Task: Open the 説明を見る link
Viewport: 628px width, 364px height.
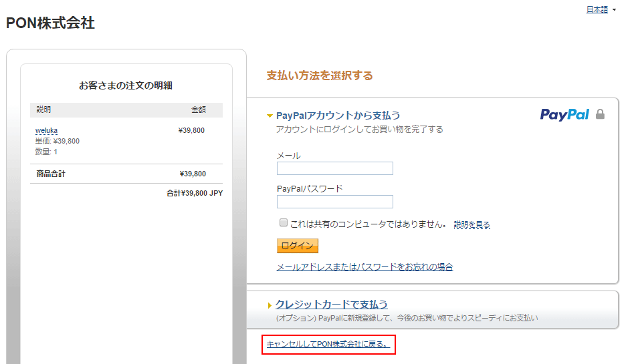Action: click(x=472, y=225)
